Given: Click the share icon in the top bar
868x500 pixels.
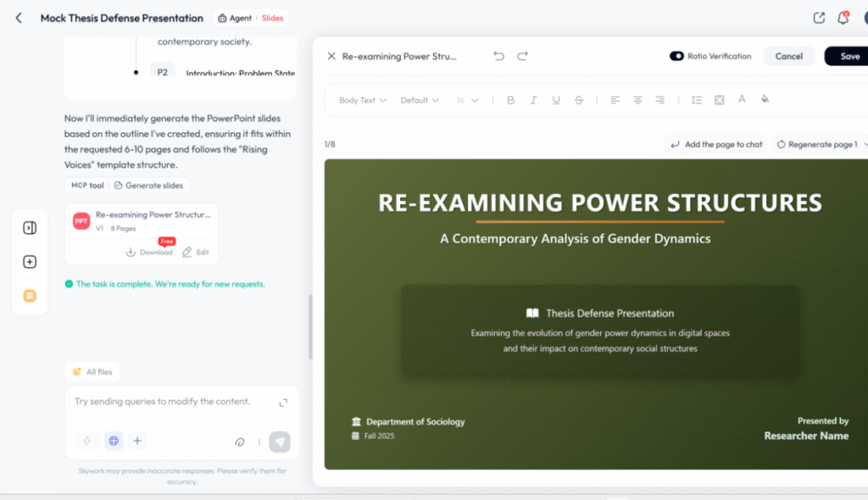Looking at the screenshot, I should pos(818,18).
